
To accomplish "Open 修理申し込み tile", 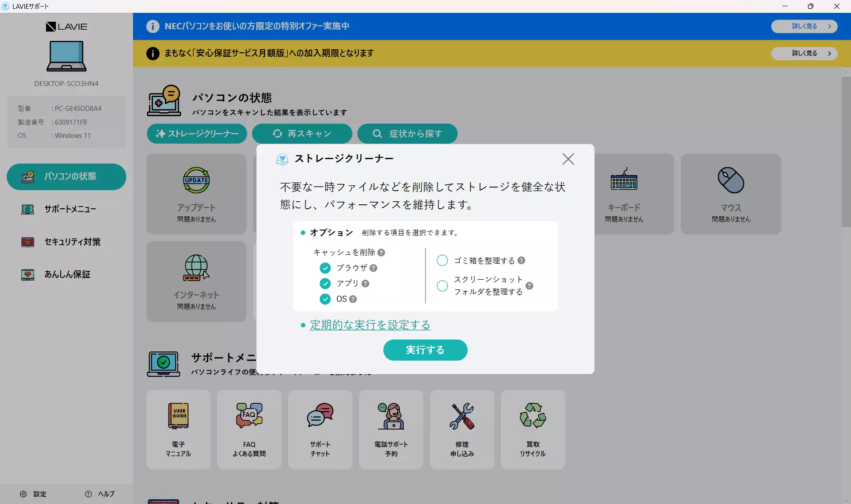I will [x=462, y=430].
